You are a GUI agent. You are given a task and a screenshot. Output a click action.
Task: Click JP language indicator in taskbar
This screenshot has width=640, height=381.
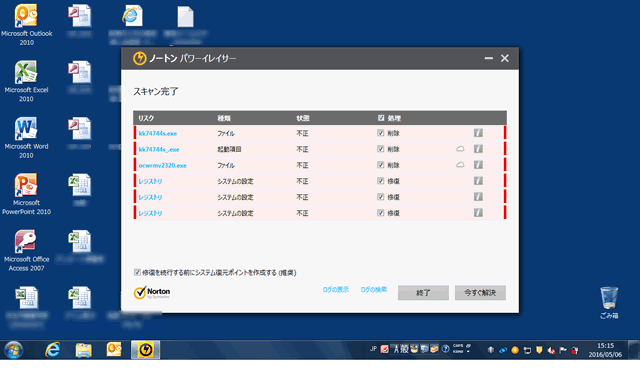(373, 349)
